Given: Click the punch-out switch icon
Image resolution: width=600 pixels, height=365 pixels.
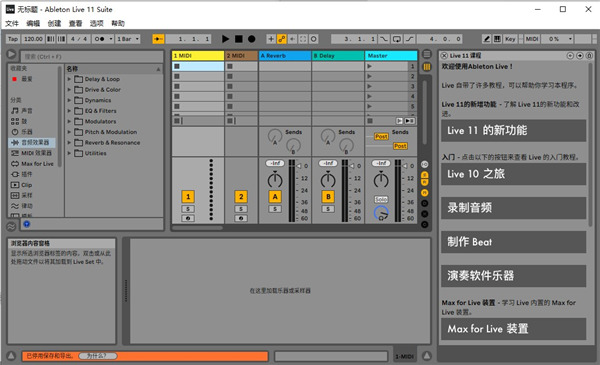Looking at the screenshot, I should click(409, 39).
